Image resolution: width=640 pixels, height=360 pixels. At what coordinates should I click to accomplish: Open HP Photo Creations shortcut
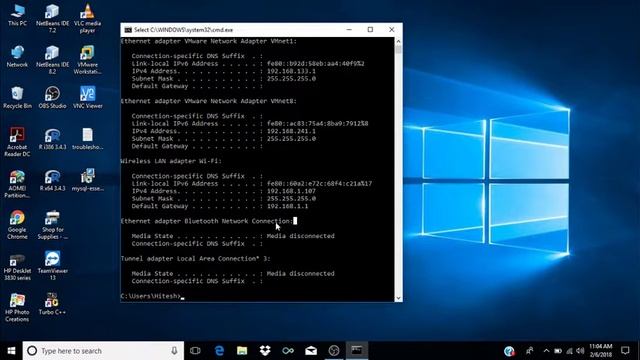tap(17, 307)
